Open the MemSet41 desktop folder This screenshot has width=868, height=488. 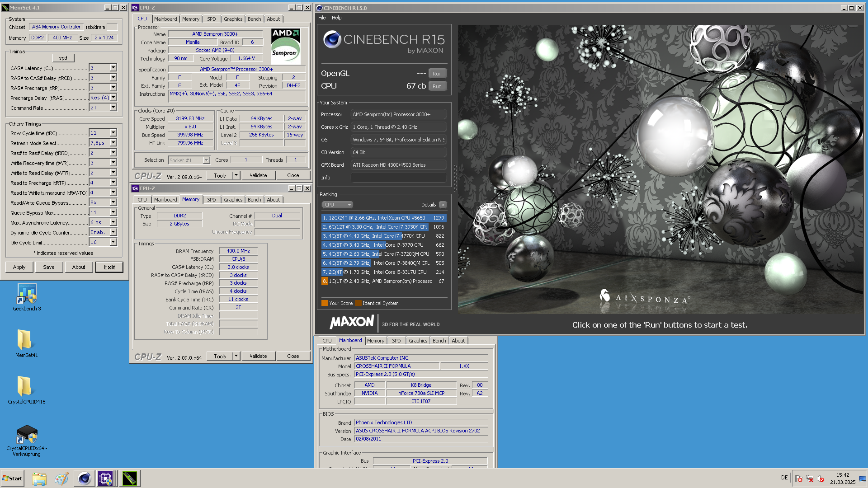tap(26, 343)
